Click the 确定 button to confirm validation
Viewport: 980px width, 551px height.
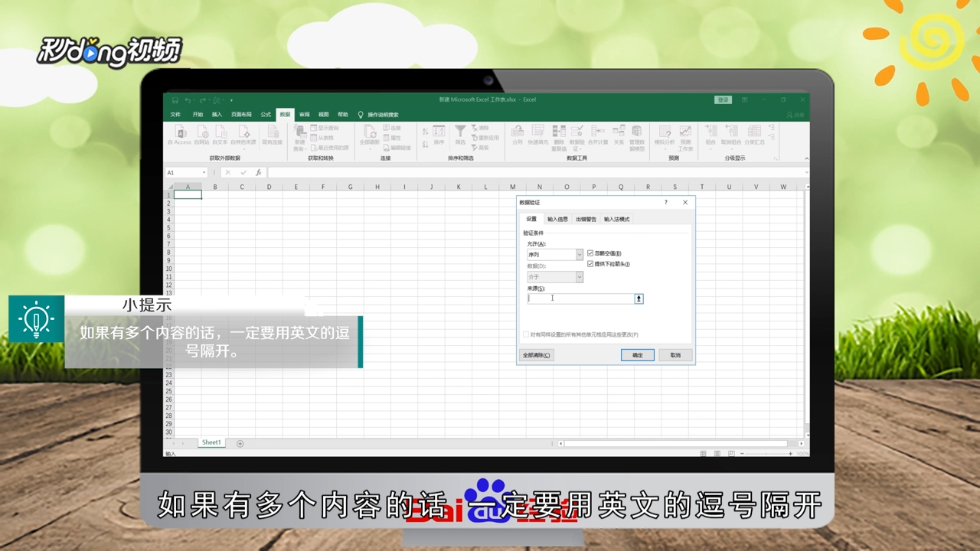click(x=638, y=354)
